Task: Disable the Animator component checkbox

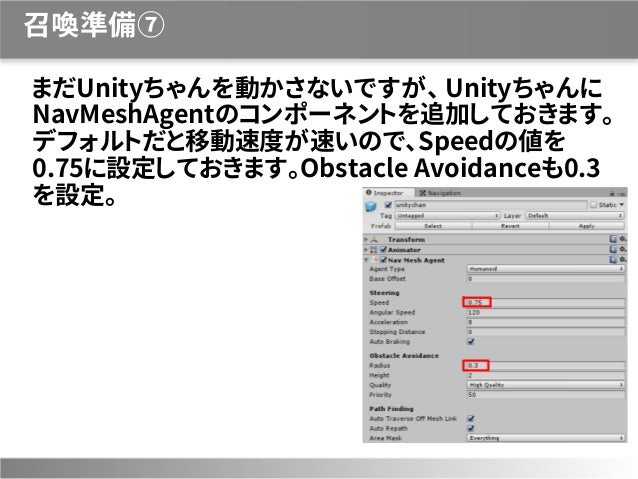Action: [x=383, y=249]
